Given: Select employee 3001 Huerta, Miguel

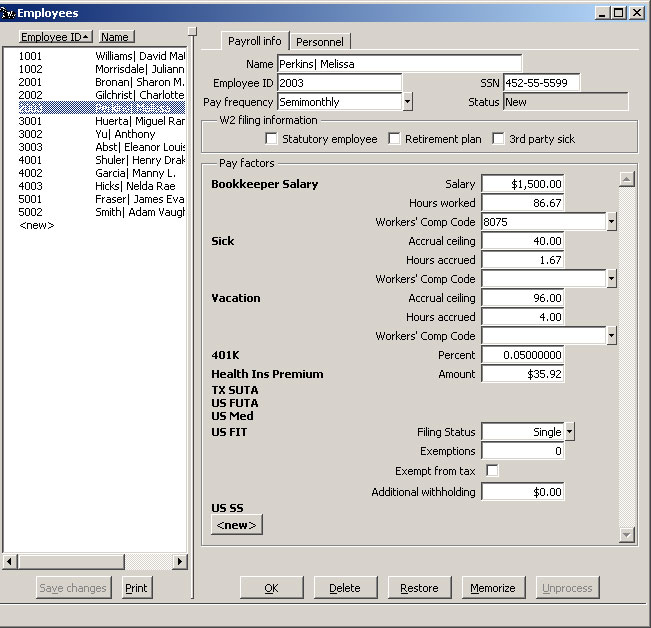Looking at the screenshot, I should click(101, 121).
